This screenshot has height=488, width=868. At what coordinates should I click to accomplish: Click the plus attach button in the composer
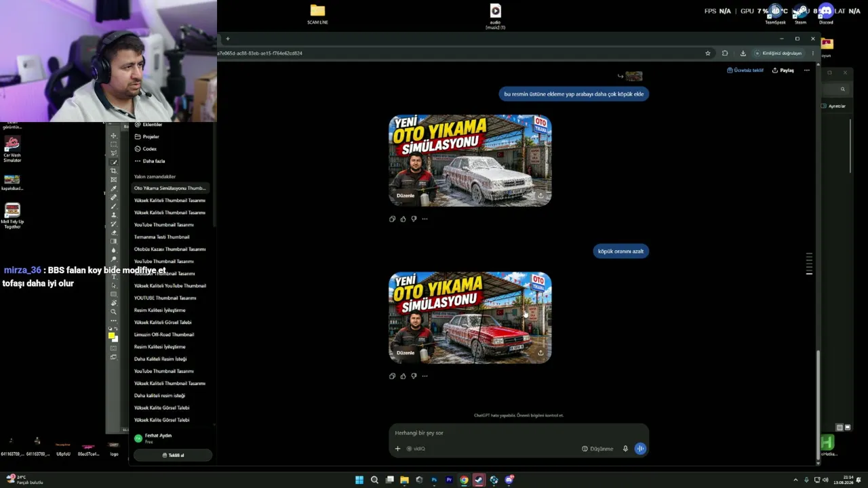[397, 449]
